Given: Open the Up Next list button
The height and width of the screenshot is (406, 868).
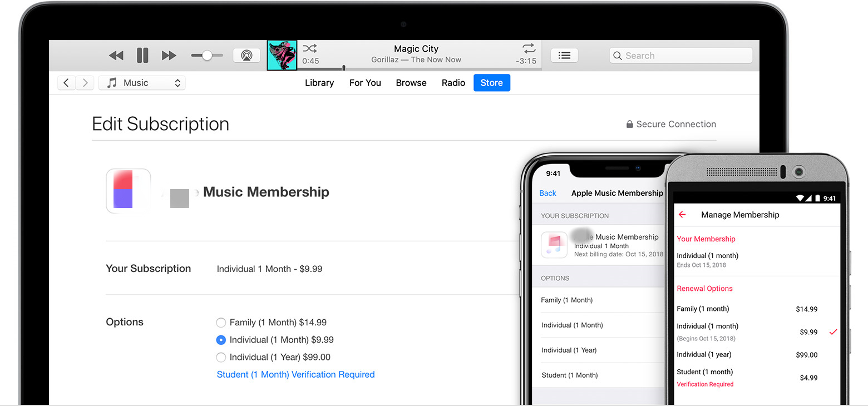Looking at the screenshot, I should pos(564,56).
